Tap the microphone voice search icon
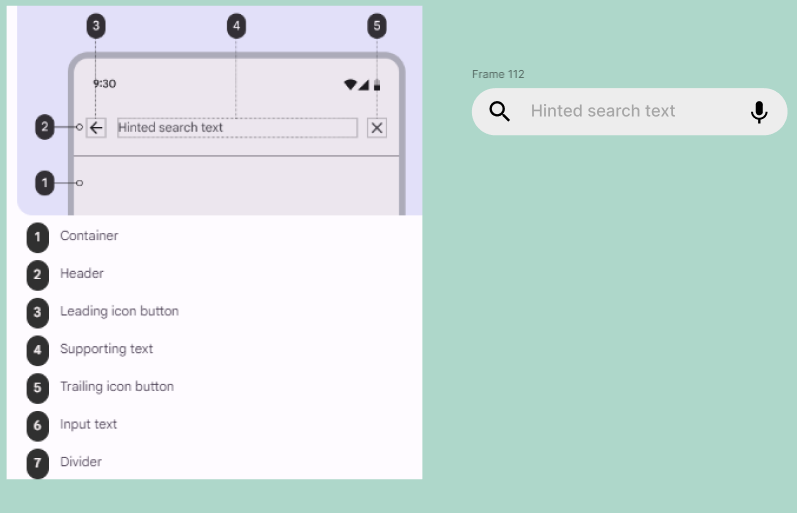This screenshot has height=513, width=797. point(759,112)
